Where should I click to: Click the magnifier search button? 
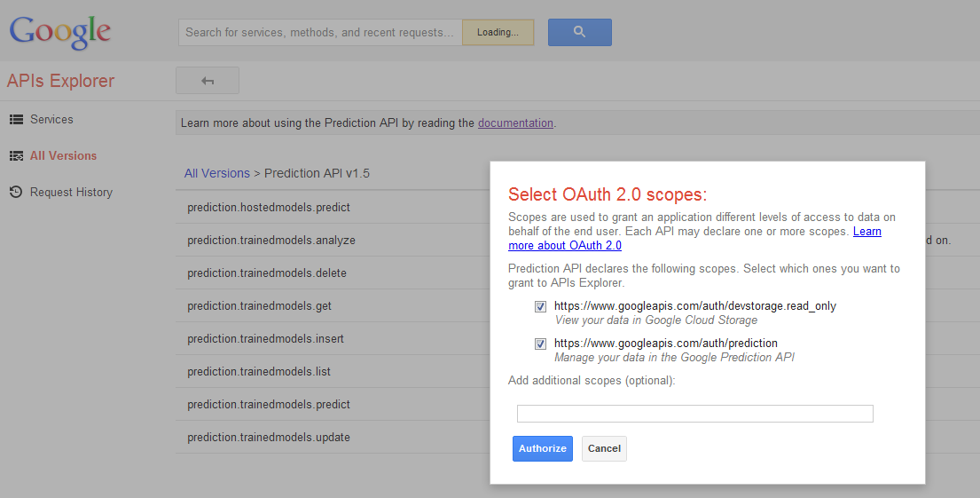tap(579, 32)
